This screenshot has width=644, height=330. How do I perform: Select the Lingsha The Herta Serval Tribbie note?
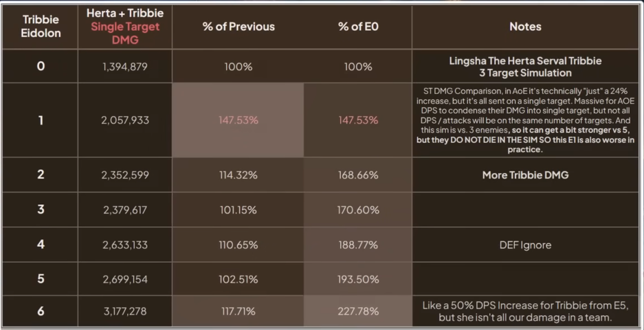(x=525, y=67)
